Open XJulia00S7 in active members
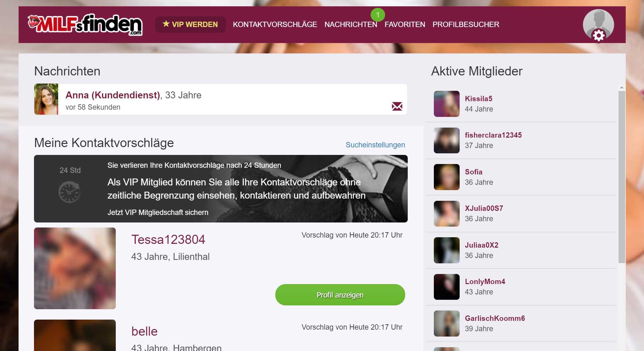Screen dimensions: 644x351 click(484, 208)
